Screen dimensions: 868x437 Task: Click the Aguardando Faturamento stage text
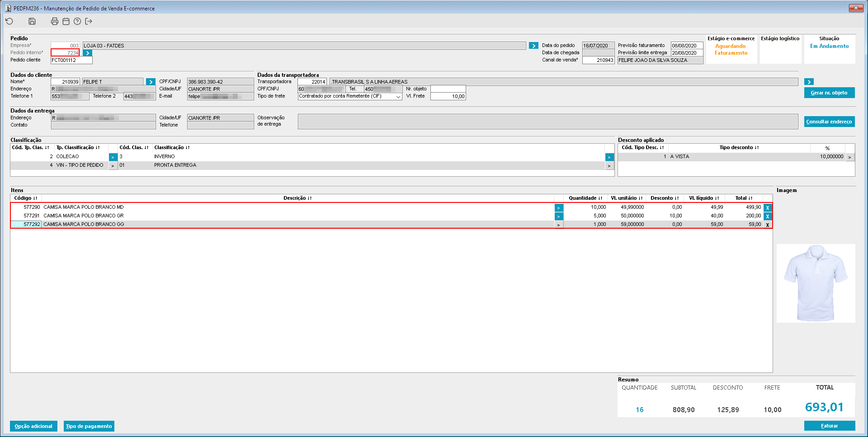731,50
